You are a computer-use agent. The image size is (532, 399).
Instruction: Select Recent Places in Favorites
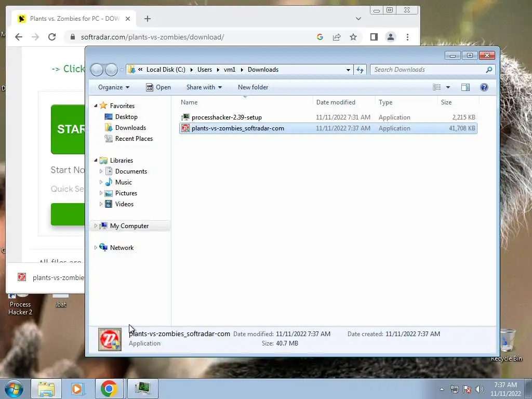point(134,138)
